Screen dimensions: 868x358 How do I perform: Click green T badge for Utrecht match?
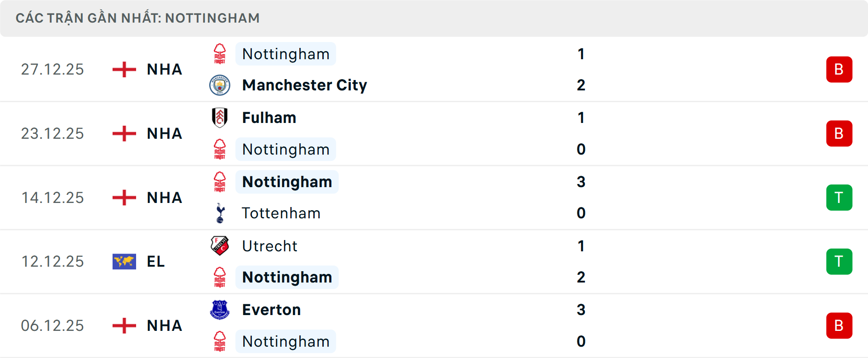point(839,262)
